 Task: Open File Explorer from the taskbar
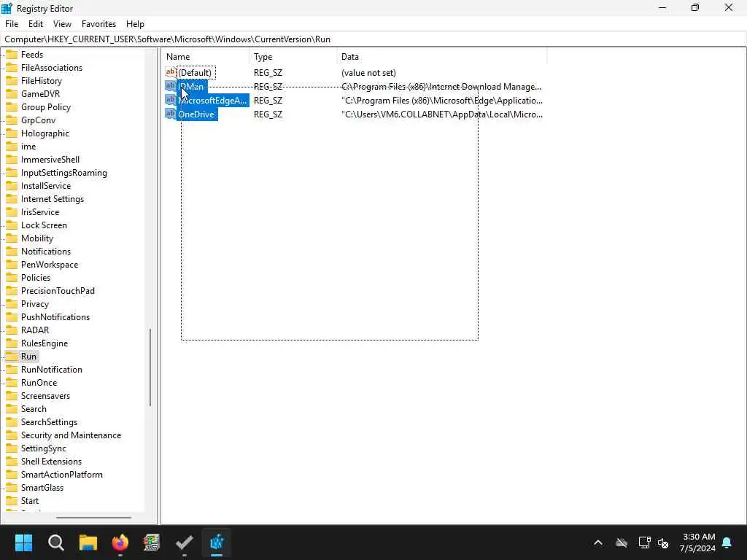[88, 542]
